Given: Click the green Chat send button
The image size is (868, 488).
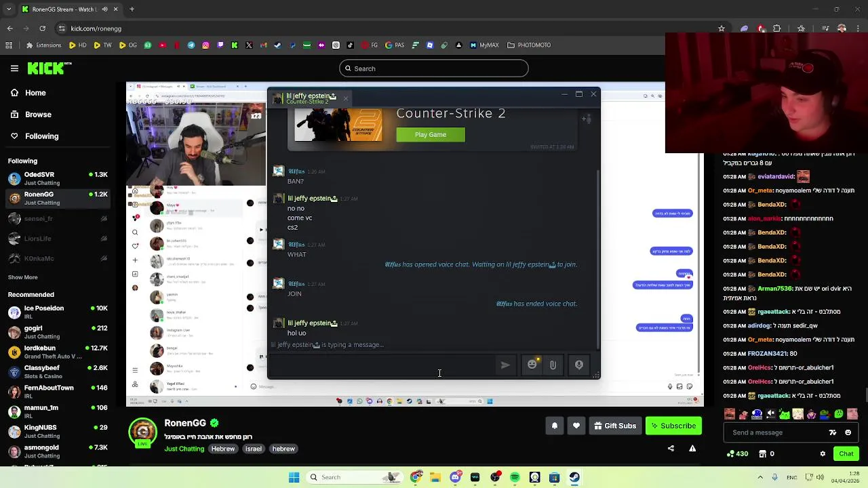Looking at the screenshot, I should tap(846, 453).
